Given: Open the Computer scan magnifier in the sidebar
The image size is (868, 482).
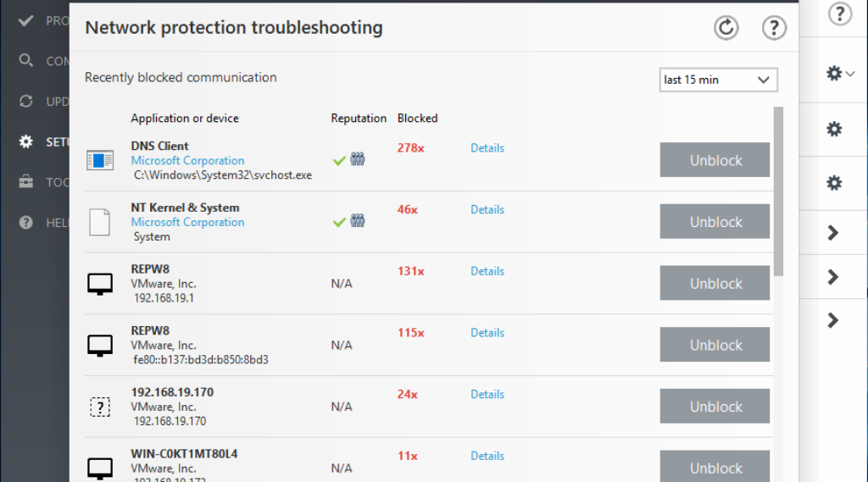Looking at the screenshot, I should pos(26,61).
